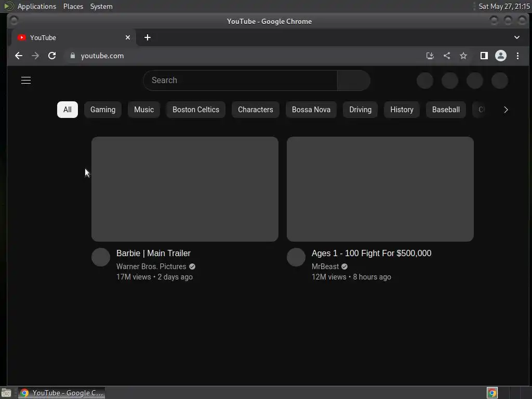Click the show desktop icon in bottom panel

pyautogui.click(x=6, y=393)
